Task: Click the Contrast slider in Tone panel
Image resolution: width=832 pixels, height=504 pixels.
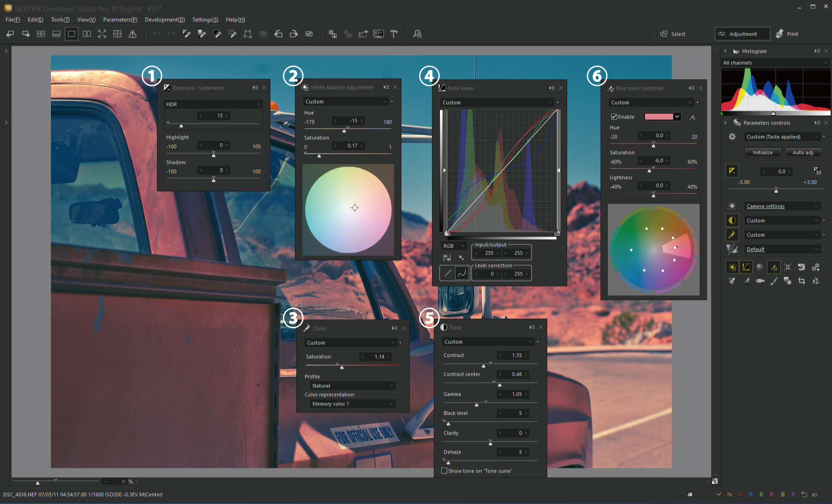Action: pyautogui.click(x=490, y=364)
